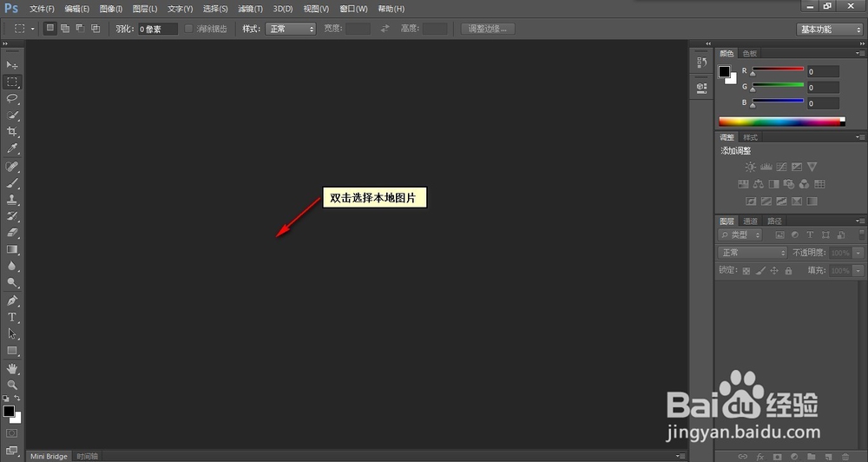
Task: Select the Quick Selection tool
Action: tap(11, 115)
